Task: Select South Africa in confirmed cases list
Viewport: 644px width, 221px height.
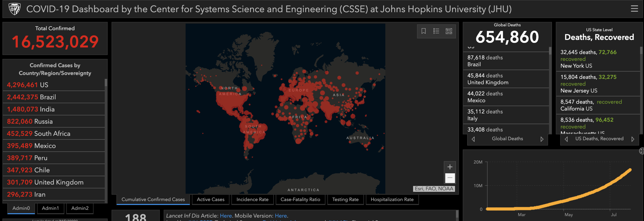Action: click(x=54, y=134)
